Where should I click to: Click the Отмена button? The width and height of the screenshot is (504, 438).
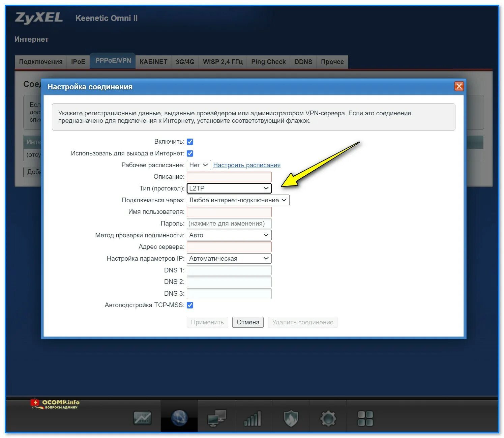click(248, 322)
